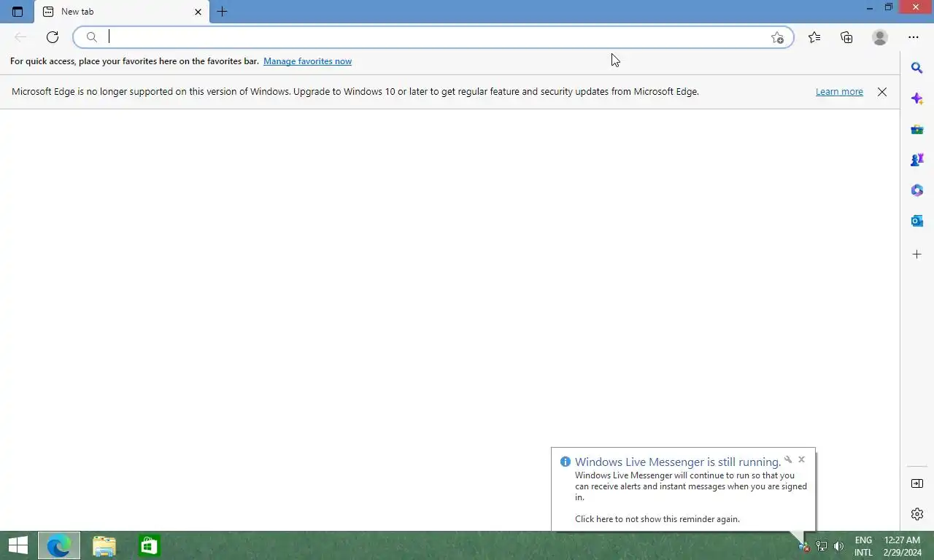Close the New tab tab
The height and width of the screenshot is (560, 934).
[x=198, y=12]
